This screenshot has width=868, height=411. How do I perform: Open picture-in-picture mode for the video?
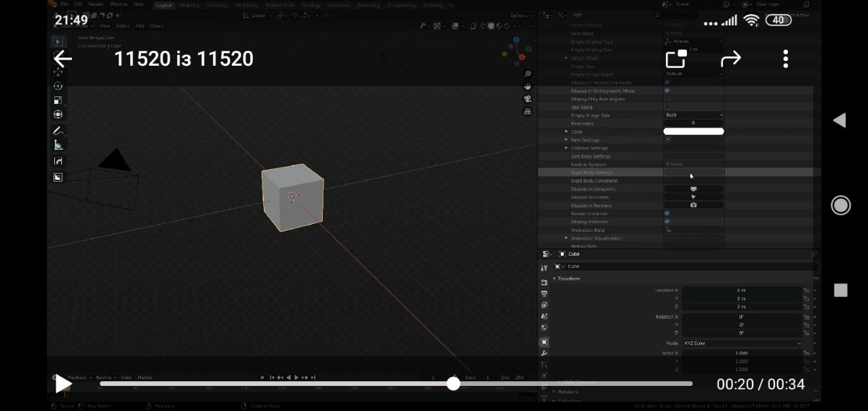[x=676, y=59]
